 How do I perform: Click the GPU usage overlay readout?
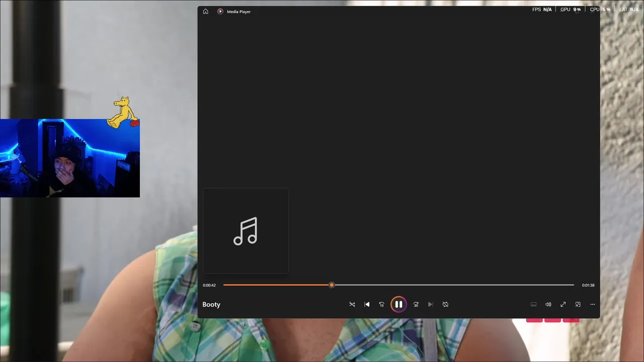pyautogui.click(x=571, y=10)
